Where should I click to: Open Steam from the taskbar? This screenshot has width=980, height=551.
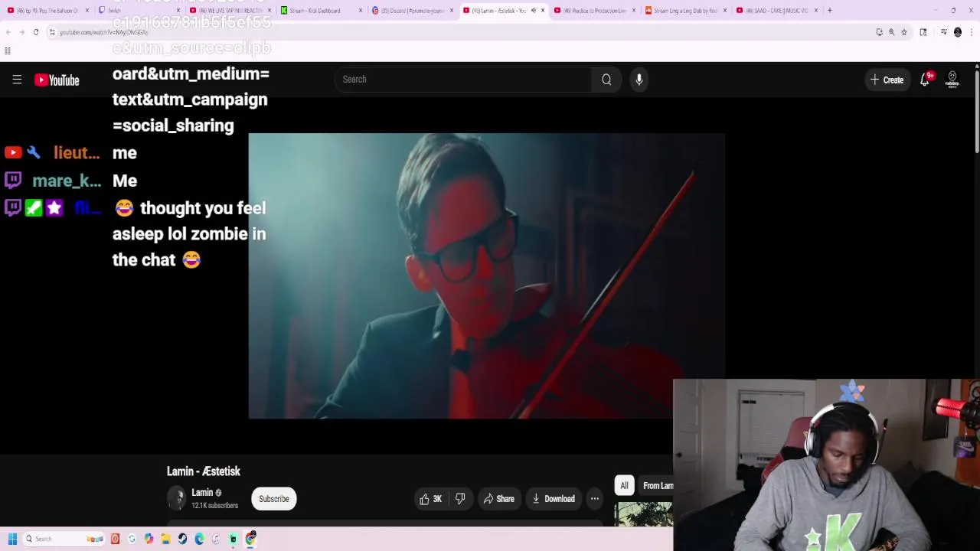click(x=182, y=539)
